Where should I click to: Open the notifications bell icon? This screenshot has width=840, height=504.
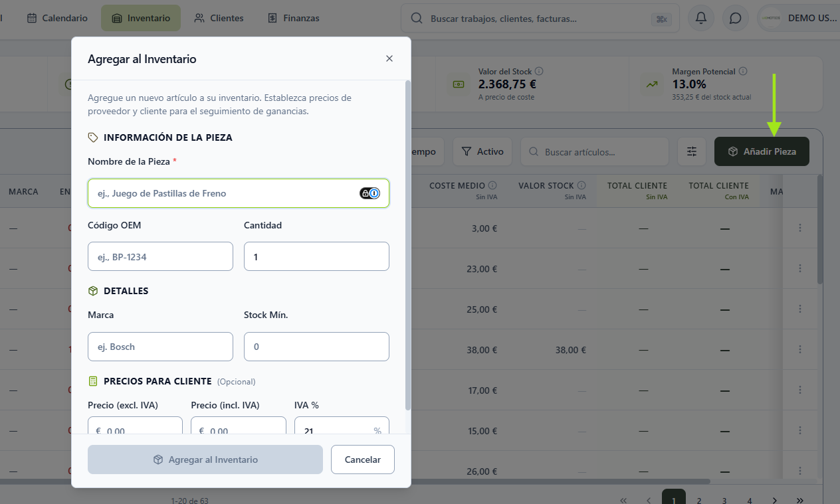700,18
